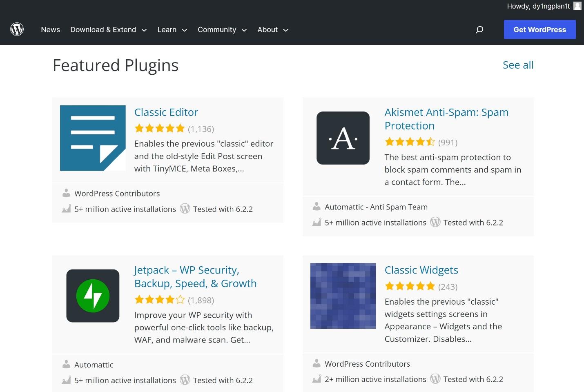The width and height of the screenshot is (584, 392).
Task: Click author icon beside Automattic - Anti Spam Team
Action: (x=317, y=207)
